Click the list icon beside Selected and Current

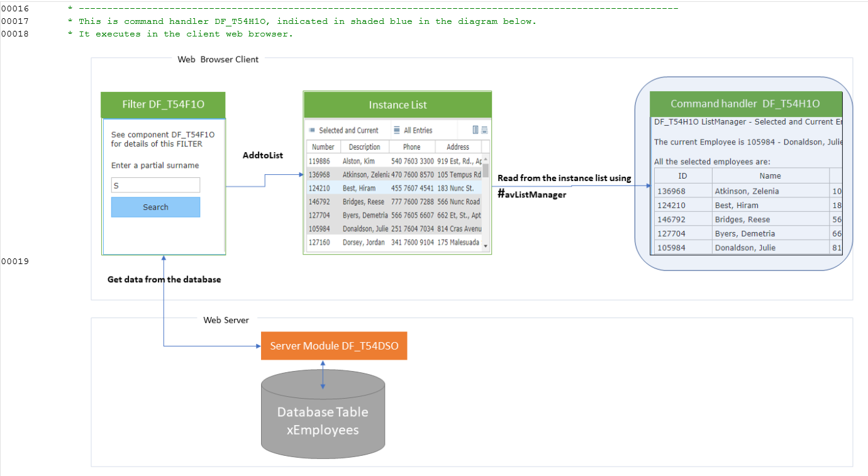[311, 130]
